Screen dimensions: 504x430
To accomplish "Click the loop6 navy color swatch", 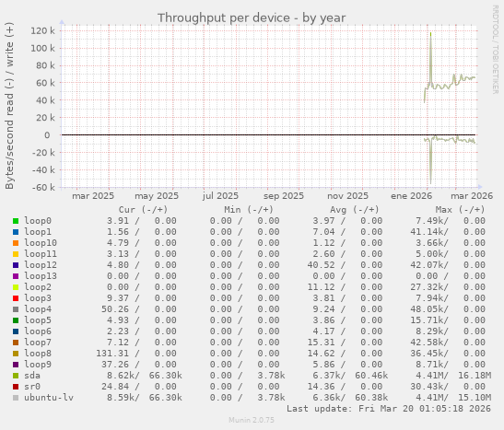I will [16, 331].
